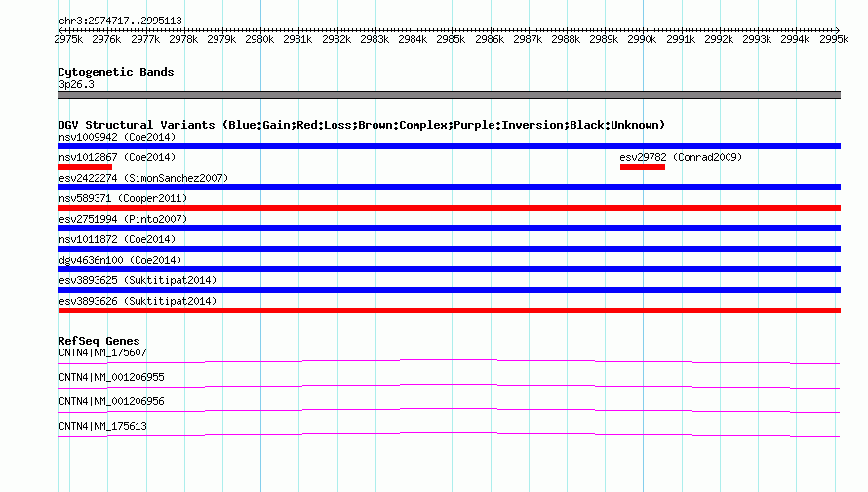Open the Cytogenetic Bands track heading
Viewport: 868px width, 492px height.
click(116, 72)
